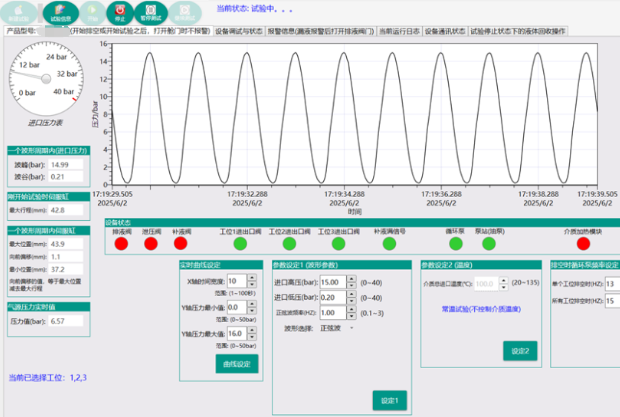Switch to the 当前运行日志 tab
Screen dimensions: 620x417
pos(398,31)
